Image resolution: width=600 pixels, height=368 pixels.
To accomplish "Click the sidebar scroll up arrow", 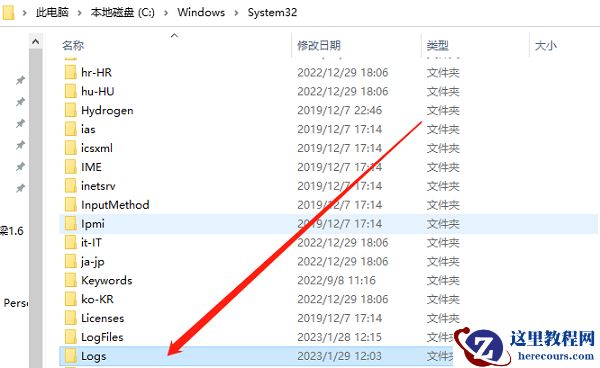I will [x=36, y=41].
